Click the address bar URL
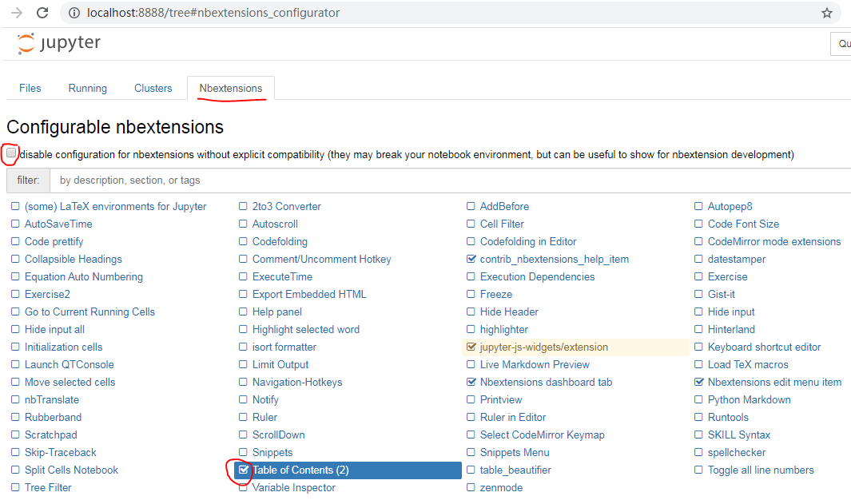The image size is (851, 504). [213, 13]
